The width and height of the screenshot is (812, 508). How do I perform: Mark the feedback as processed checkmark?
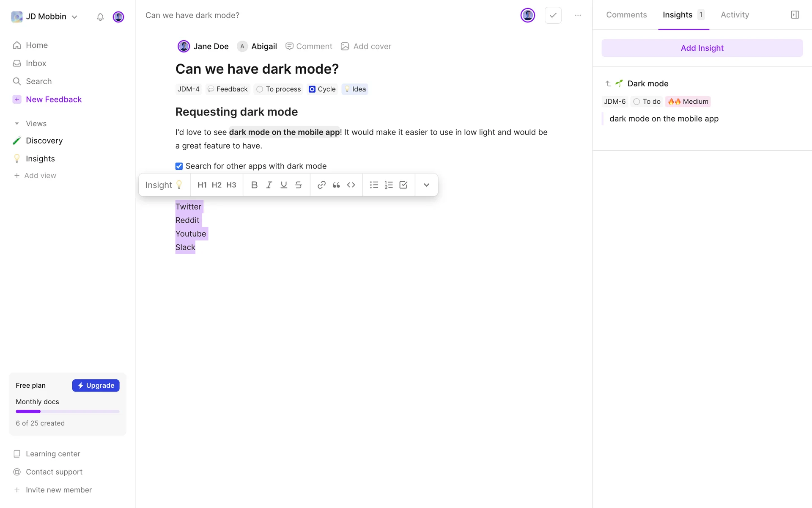coord(553,15)
